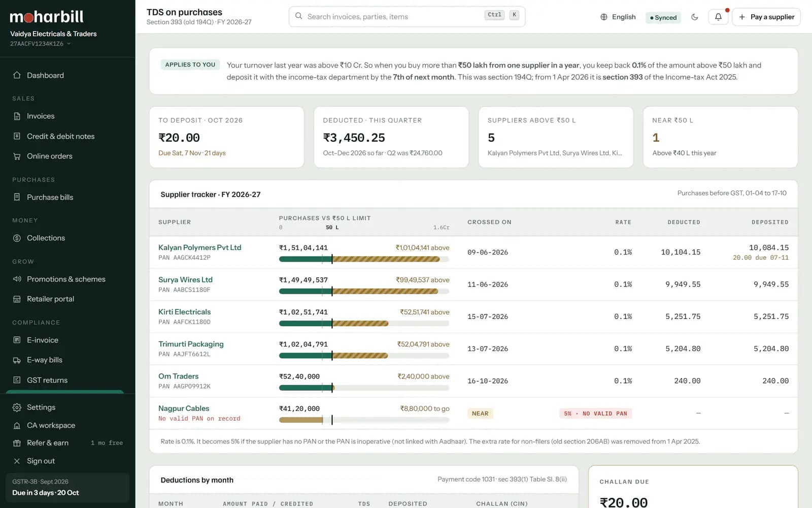This screenshot has width=812, height=508.
Task: Expand the GSTIN company switcher chevron
Action: tap(69, 44)
